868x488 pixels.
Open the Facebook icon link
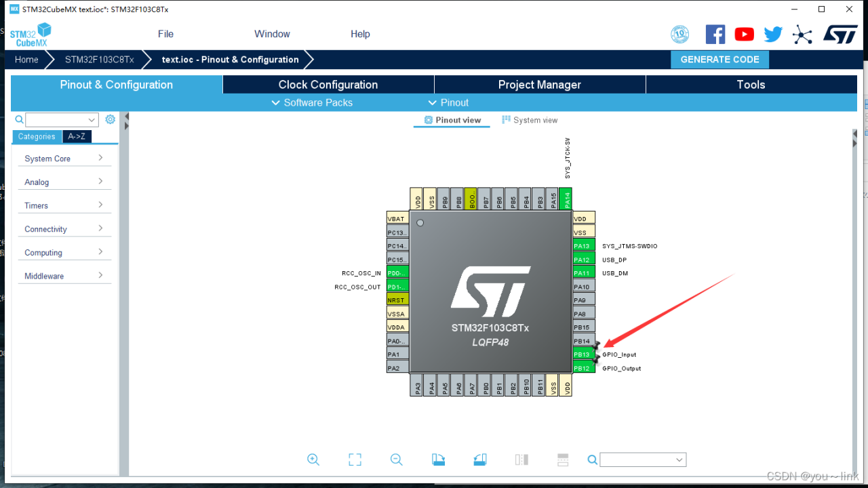pos(715,35)
